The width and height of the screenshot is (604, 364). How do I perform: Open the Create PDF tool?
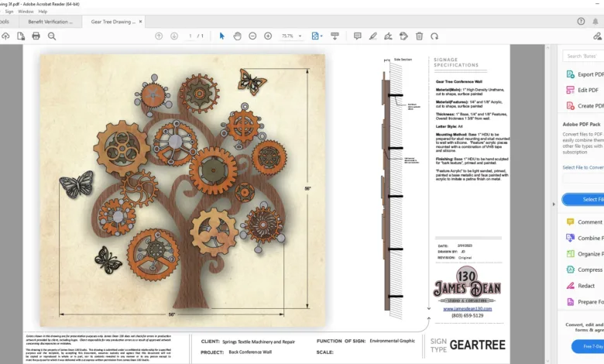[585, 106]
